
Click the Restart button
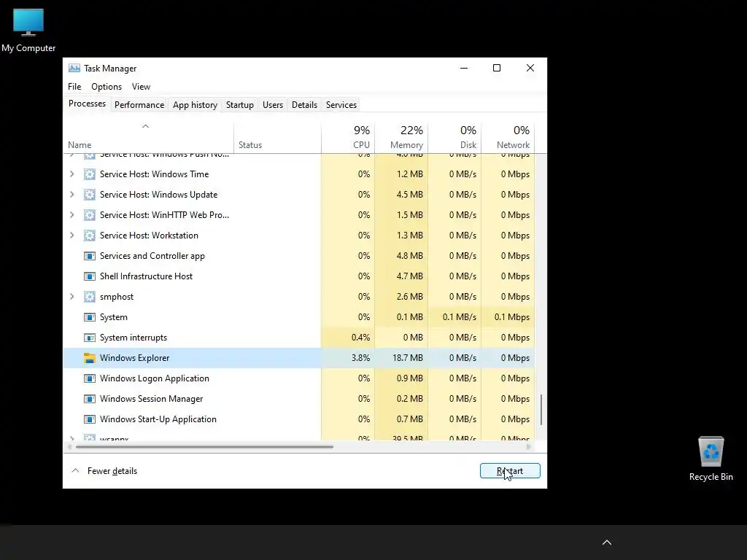(510, 471)
